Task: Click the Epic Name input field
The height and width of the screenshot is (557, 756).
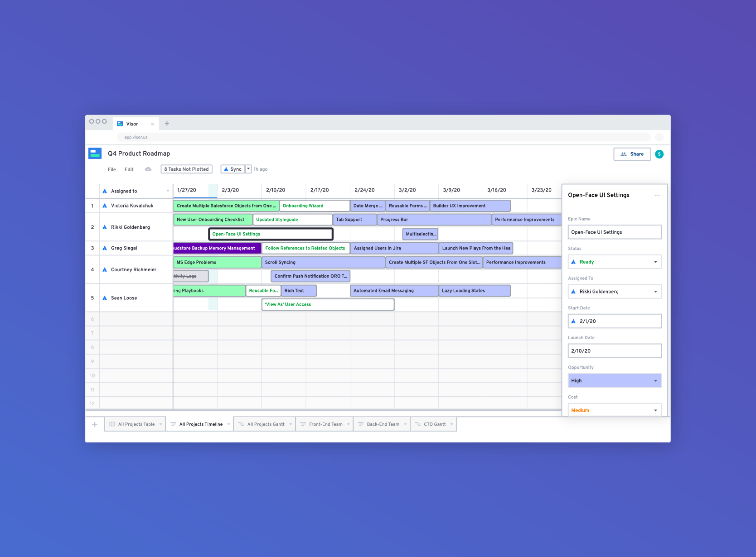Action: point(614,232)
